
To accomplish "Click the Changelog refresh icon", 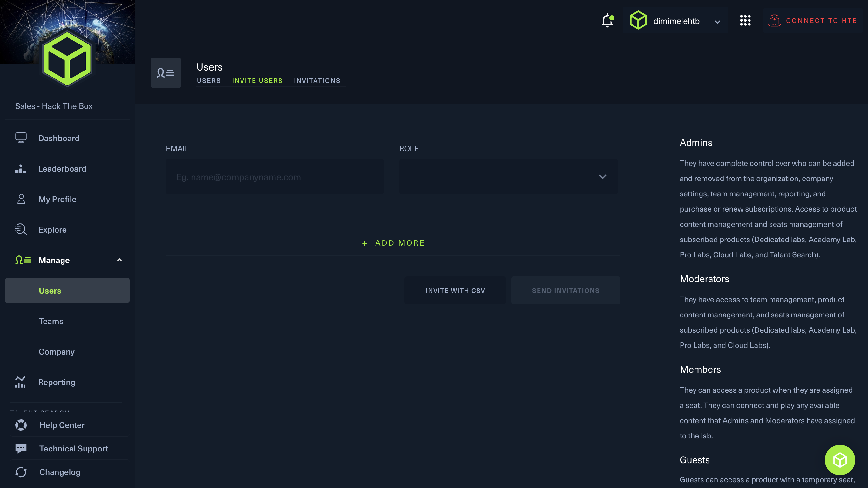I will (x=21, y=472).
